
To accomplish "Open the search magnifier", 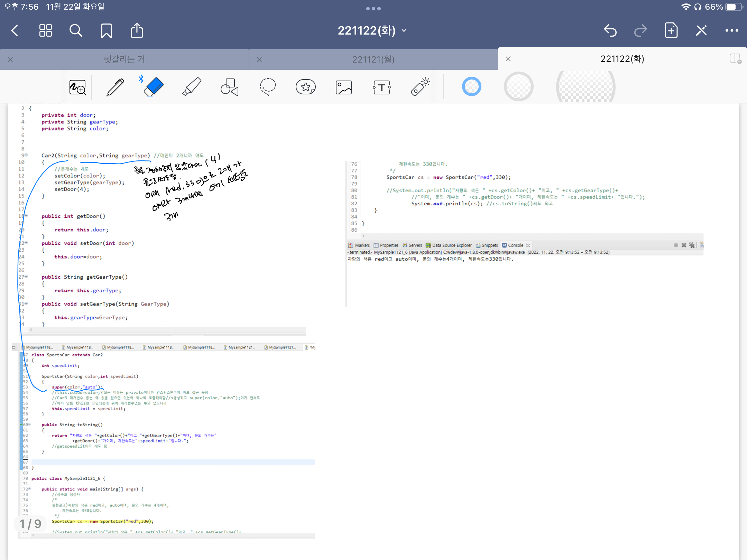I will click(76, 30).
